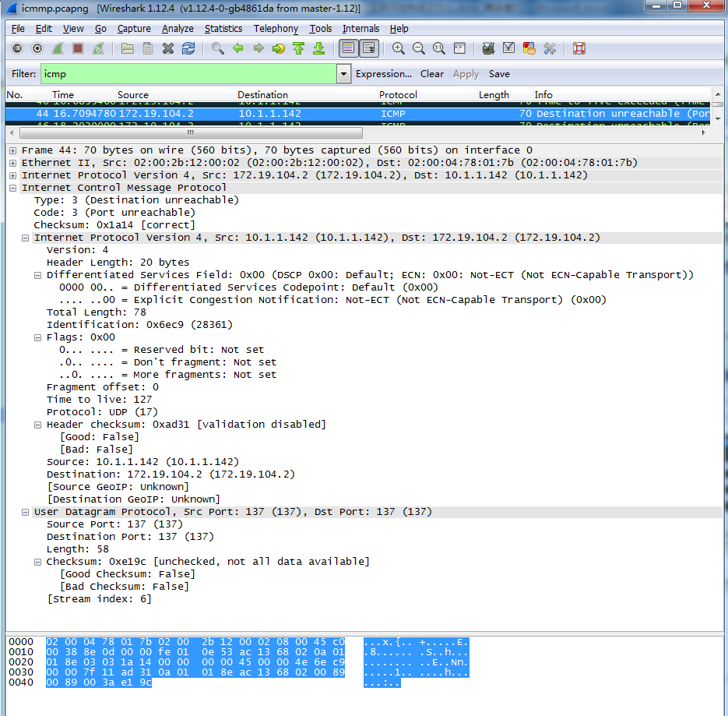Image resolution: width=728 pixels, height=716 pixels.
Task: Toggle packet colorize mode icon
Action: (348, 48)
